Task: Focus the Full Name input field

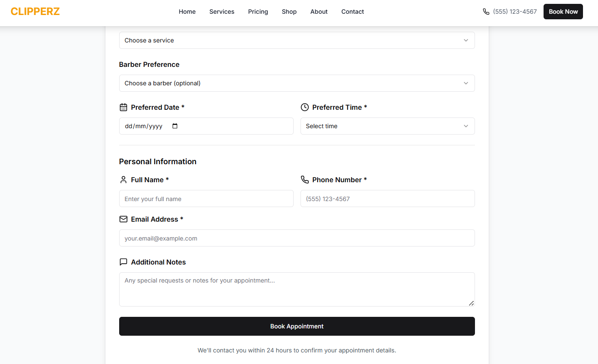Action: tap(206, 199)
